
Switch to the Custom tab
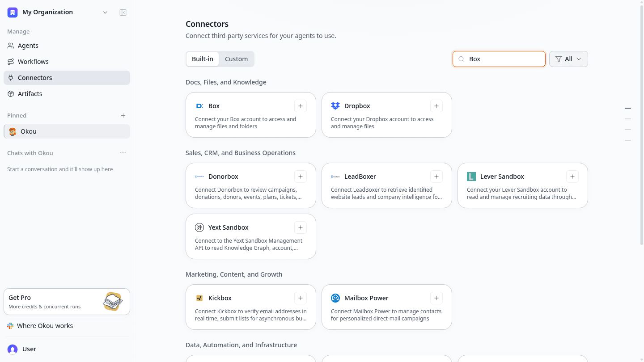236,59
